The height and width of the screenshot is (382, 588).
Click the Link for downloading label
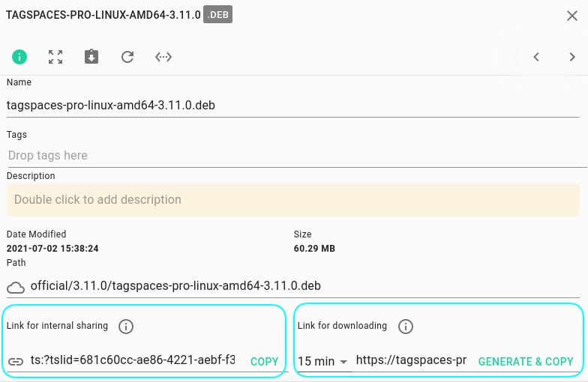click(342, 326)
